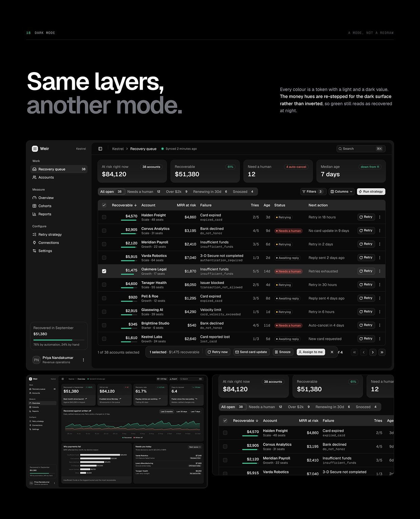Image resolution: width=420 pixels, height=519 pixels.
Task: Select the Renewing in 30d tab
Action: point(210,192)
